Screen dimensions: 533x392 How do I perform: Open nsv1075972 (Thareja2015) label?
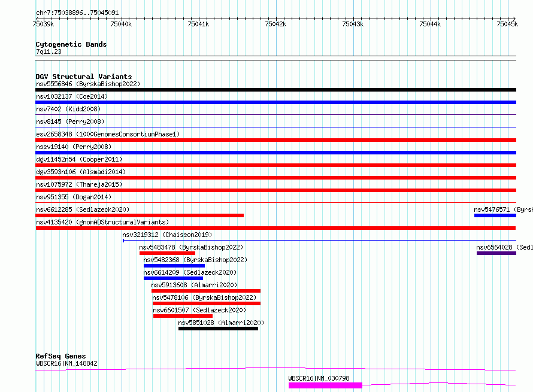[x=79, y=184]
